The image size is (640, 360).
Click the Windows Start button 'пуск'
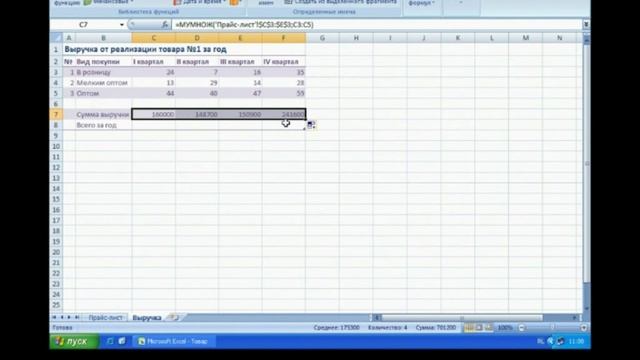click(x=74, y=341)
